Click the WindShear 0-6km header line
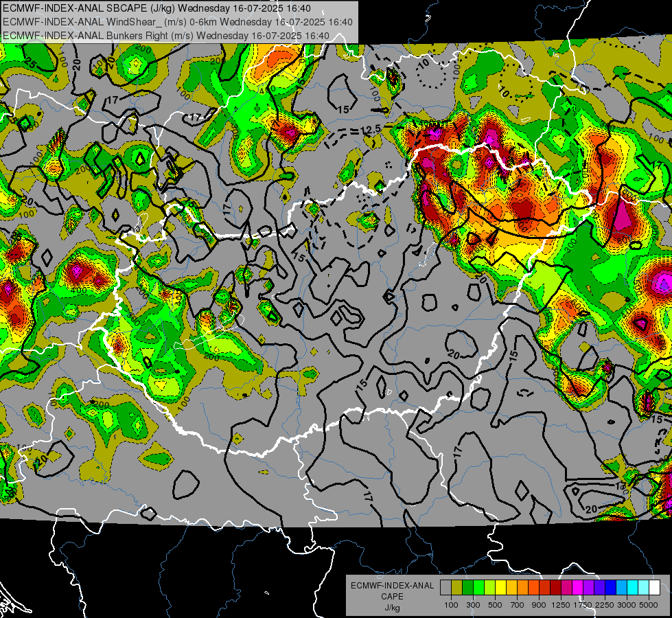The width and height of the screenshot is (672, 618). (x=177, y=22)
